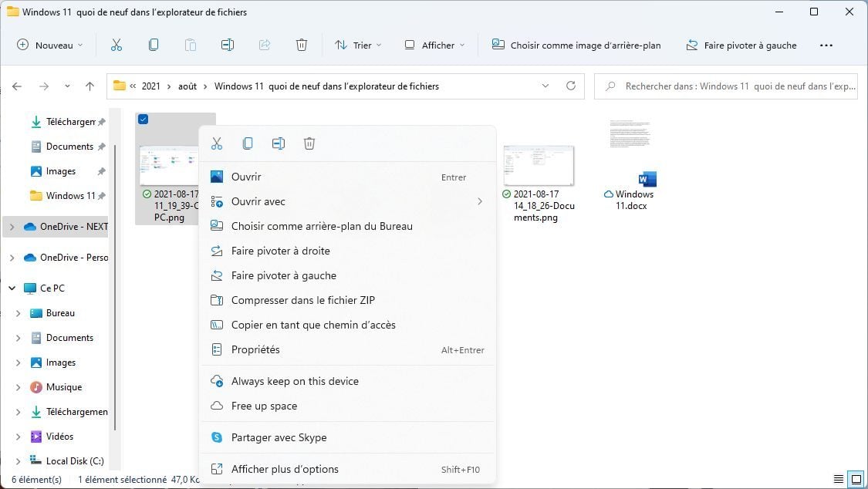Go forward with the right arrow
Viewport: 868px width, 489px height.
tap(44, 86)
